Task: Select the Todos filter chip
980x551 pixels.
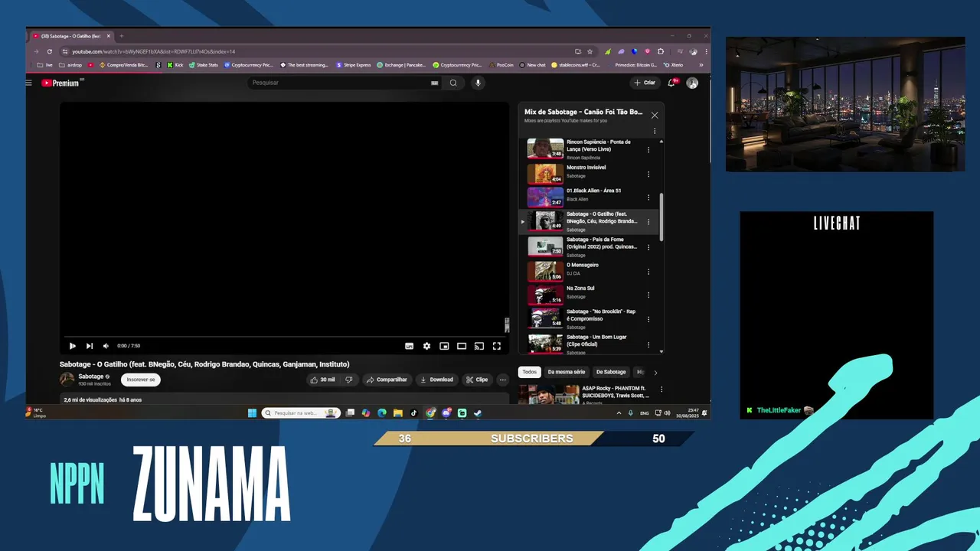Action: click(x=530, y=372)
